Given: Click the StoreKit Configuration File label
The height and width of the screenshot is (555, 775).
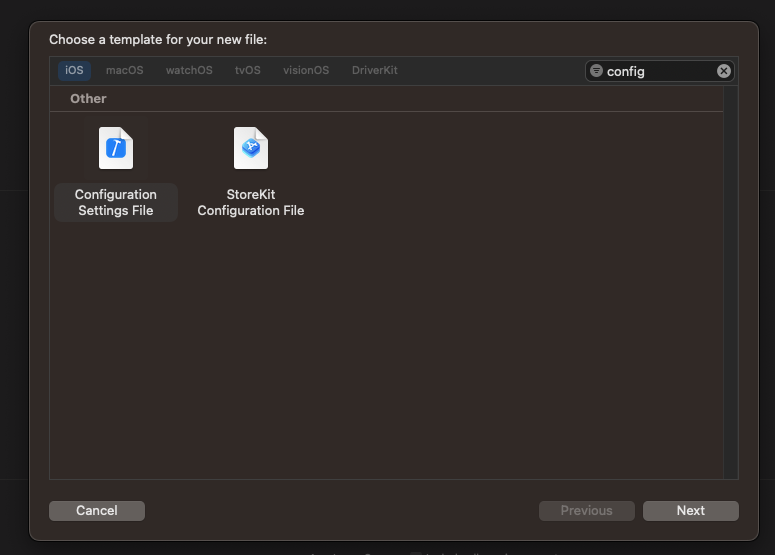Looking at the screenshot, I should click(251, 202).
